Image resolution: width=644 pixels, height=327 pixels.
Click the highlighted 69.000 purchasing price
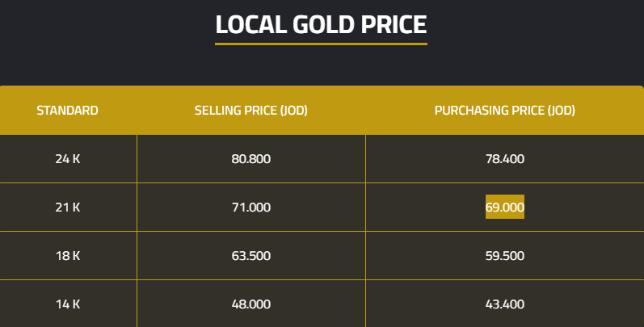click(x=504, y=208)
